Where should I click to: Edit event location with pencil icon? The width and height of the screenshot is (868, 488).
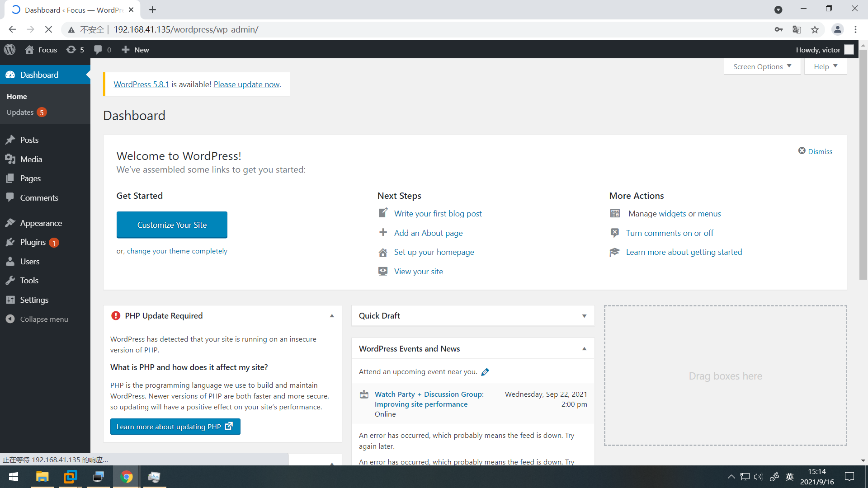pos(485,372)
